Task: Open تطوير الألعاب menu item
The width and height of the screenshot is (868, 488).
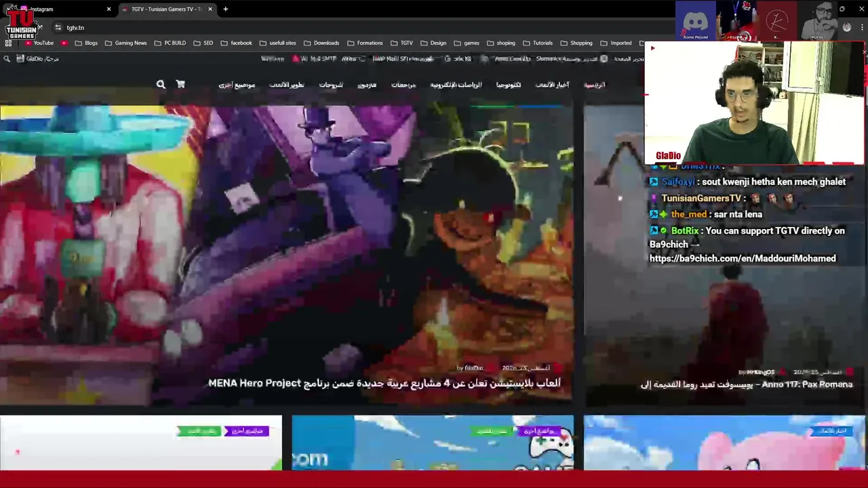Action: [287, 85]
